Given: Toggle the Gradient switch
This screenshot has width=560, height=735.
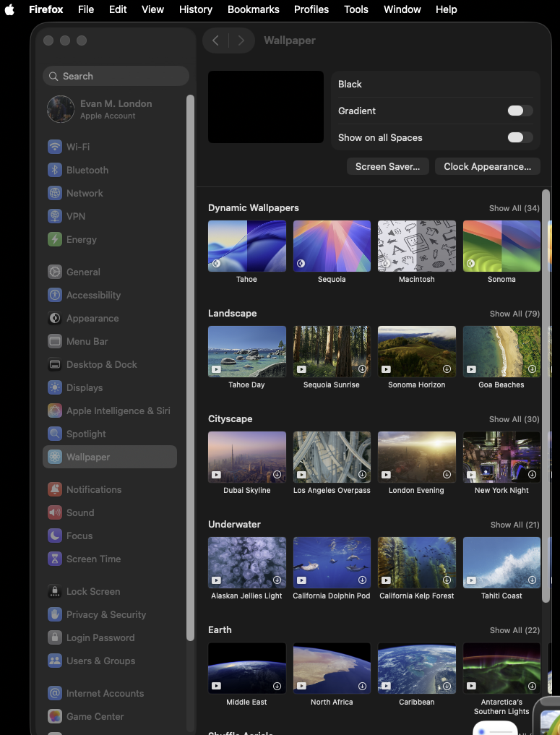Looking at the screenshot, I should pyautogui.click(x=520, y=111).
